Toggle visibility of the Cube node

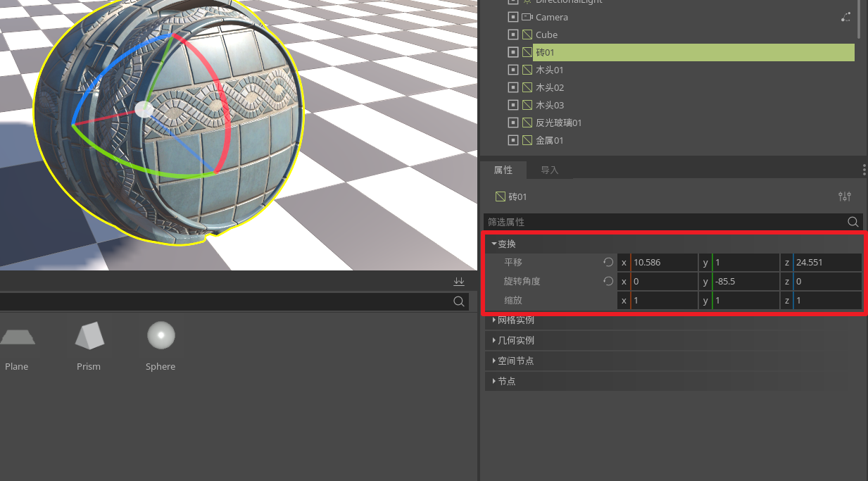click(x=512, y=35)
